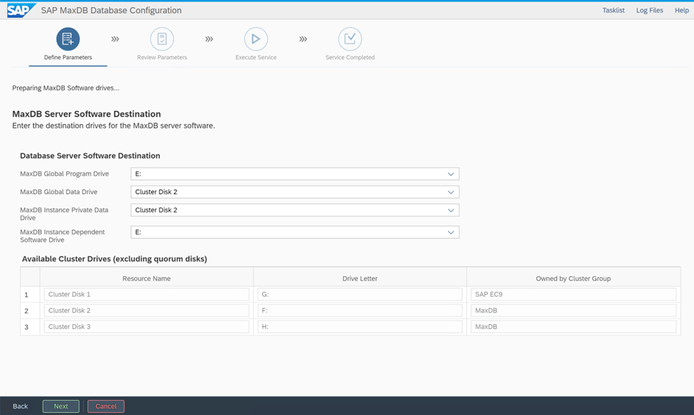This screenshot has height=415, width=694.
Task: Select the Service Completed step icon
Action: [x=350, y=39]
